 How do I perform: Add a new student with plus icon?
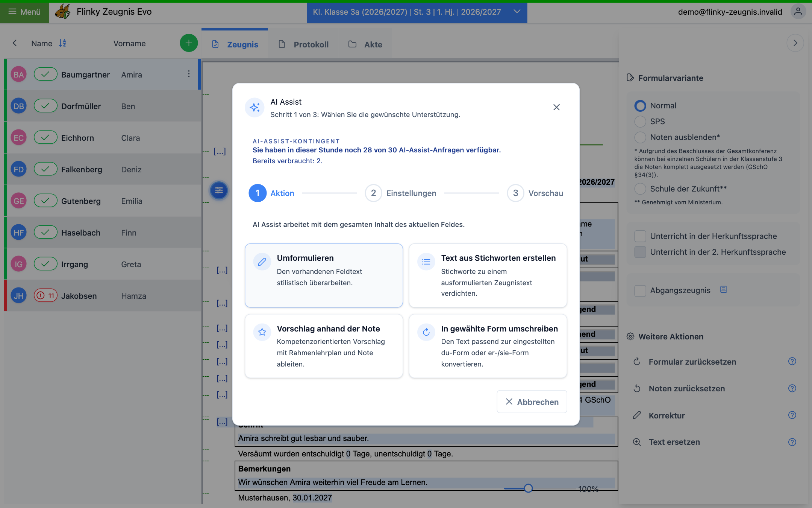[188, 43]
